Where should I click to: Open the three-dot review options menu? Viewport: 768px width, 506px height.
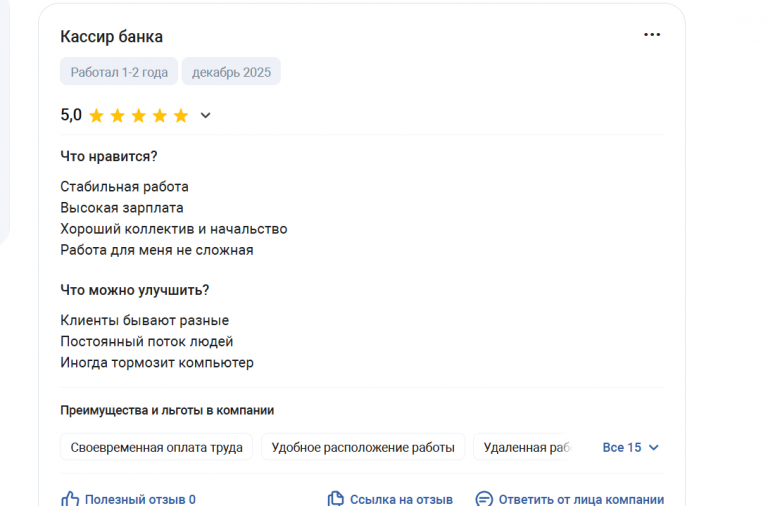(x=652, y=35)
